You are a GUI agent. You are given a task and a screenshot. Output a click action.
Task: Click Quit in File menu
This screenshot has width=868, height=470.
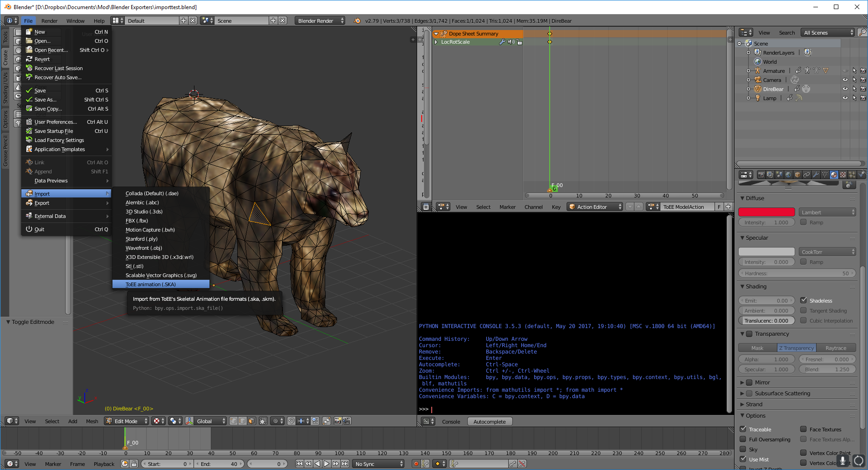tap(66, 229)
